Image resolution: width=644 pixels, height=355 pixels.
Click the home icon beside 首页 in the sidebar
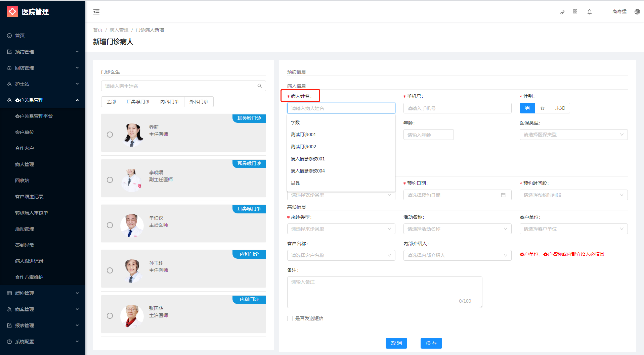(9, 36)
